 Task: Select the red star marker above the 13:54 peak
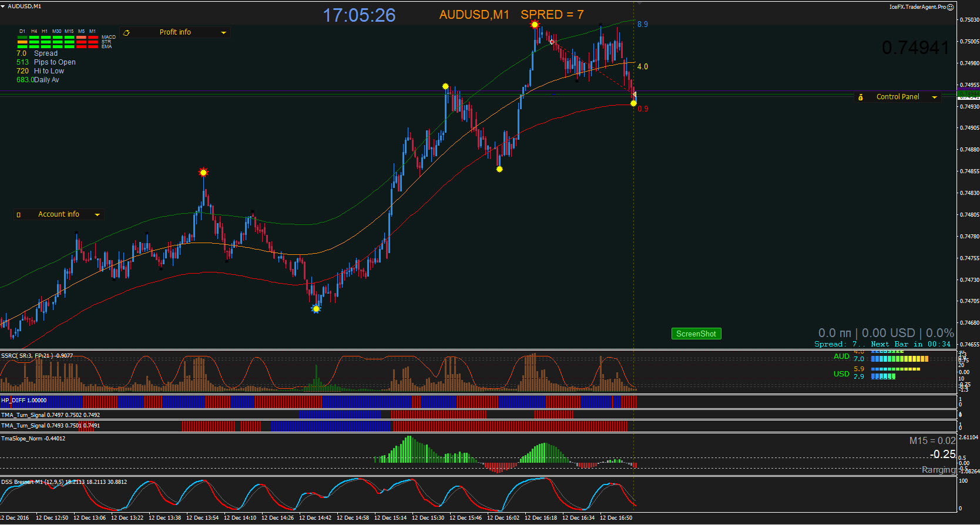click(203, 172)
